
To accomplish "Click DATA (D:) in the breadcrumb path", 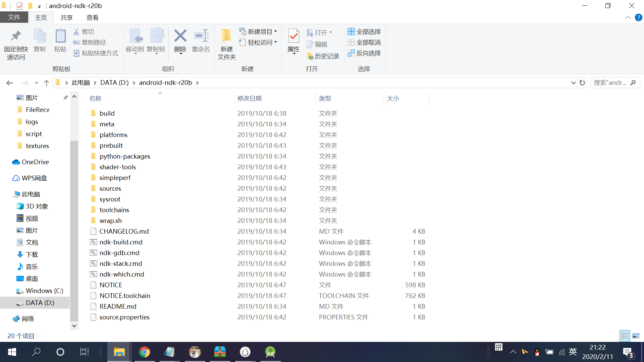I will tap(114, 83).
